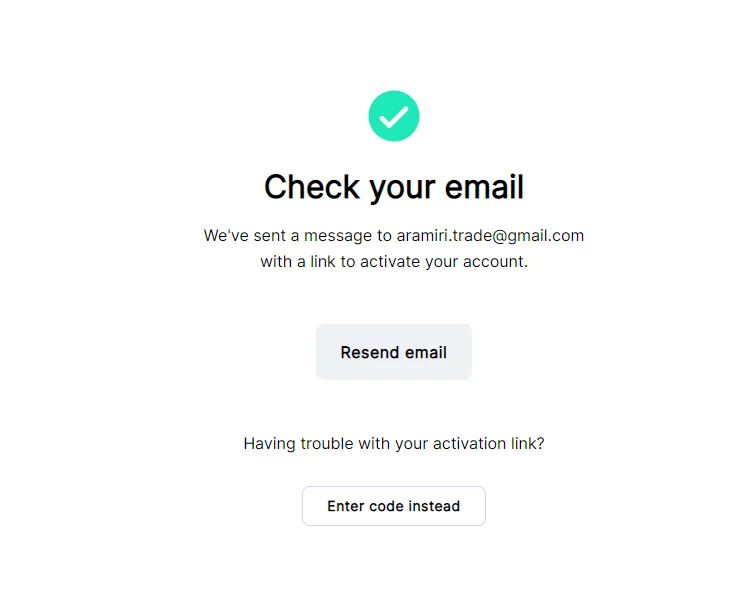Choose the outlined Enter code instead option
738x606 pixels.
394,506
